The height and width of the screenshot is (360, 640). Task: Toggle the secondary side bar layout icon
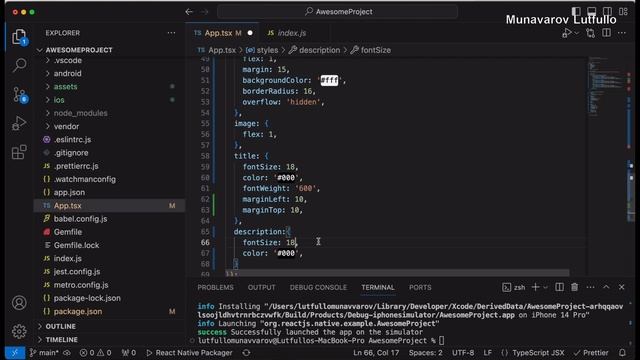click(607, 11)
